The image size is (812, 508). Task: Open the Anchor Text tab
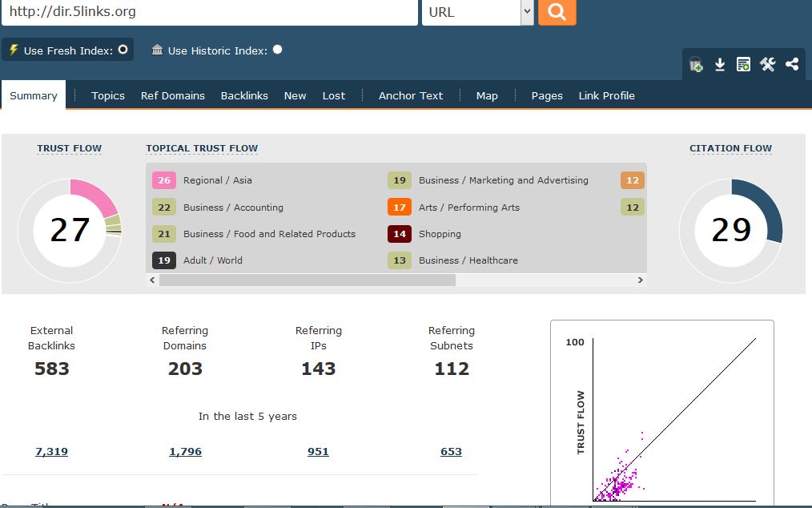click(411, 95)
